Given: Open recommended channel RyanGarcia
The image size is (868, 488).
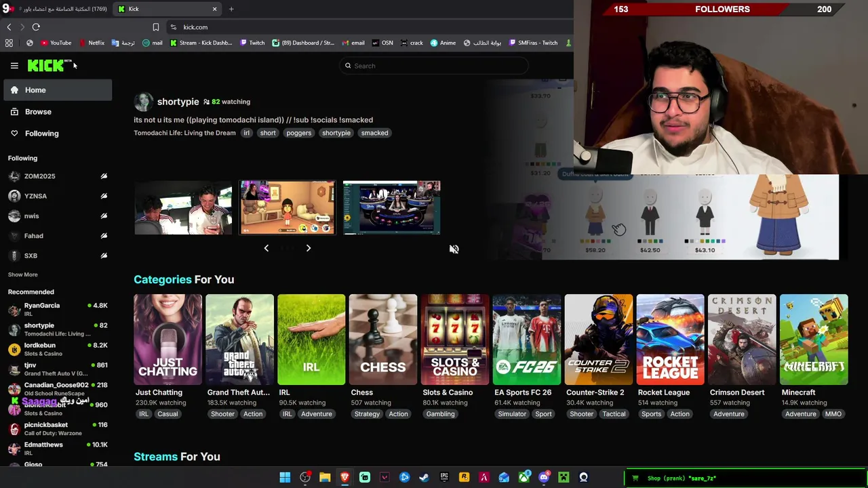Looking at the screenshot, I should click(x=58, y=310).
